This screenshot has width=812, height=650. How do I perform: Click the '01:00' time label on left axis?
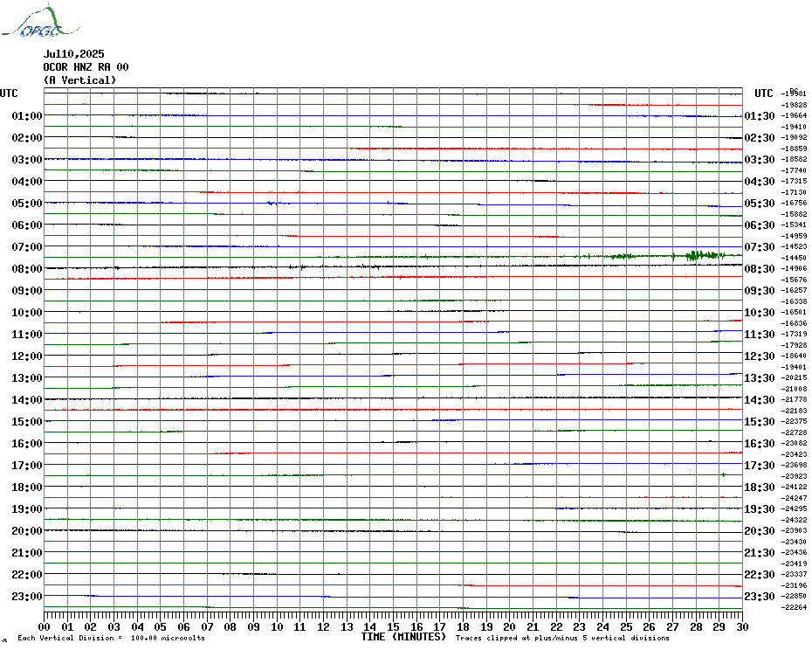(27, 115)
